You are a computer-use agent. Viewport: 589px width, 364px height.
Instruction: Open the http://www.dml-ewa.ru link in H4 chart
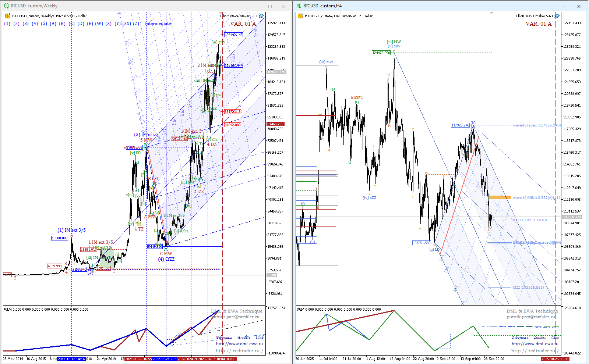pyautogui.click(x=535, y=344)
